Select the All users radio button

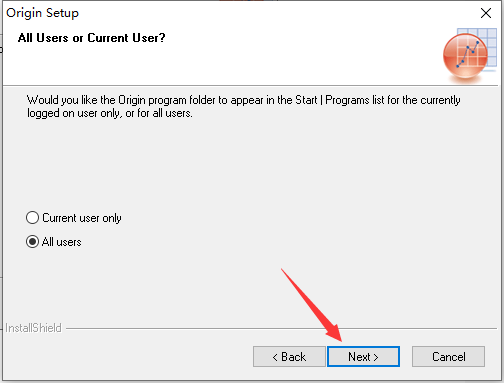[32, 242]
